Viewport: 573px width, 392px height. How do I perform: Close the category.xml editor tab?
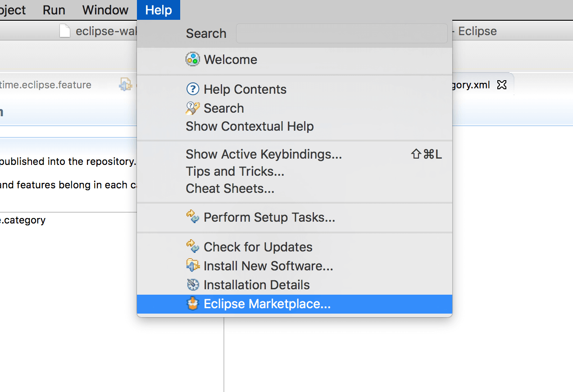point(501,85)
